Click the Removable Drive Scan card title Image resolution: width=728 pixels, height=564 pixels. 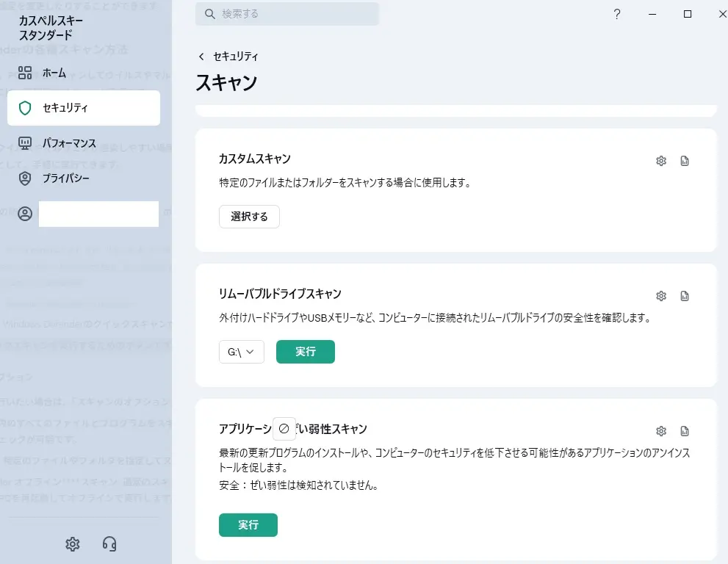point(280,294)
